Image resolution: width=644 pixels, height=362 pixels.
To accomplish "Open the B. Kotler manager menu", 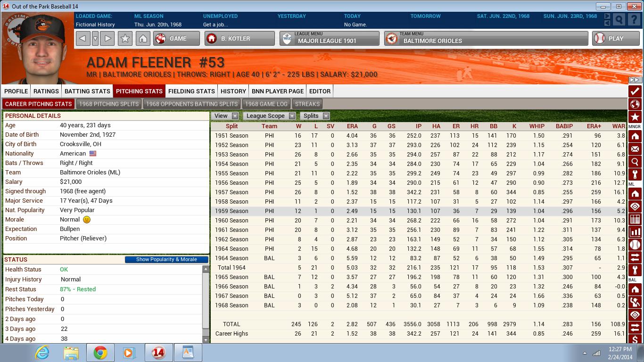I will click(x=239, y=39).
